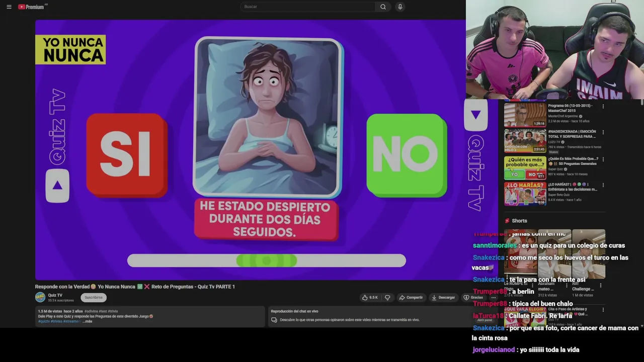Click the LUZU TV channel name
This screenshot has height=362, width=644.
[x=554, y=142]
